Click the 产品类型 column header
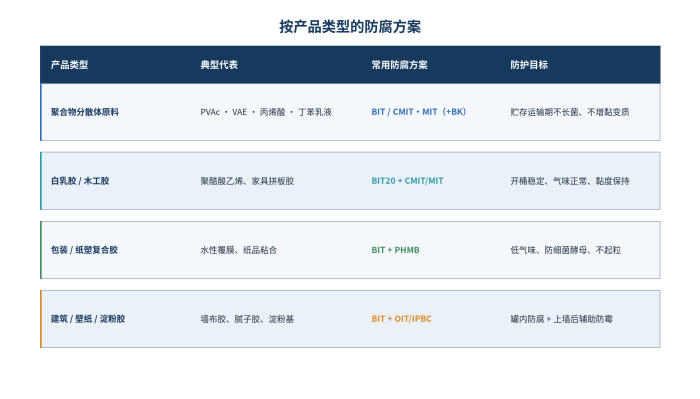Image resolution: width=700 pixels, height=399 pixels. (x=69, y=65)
